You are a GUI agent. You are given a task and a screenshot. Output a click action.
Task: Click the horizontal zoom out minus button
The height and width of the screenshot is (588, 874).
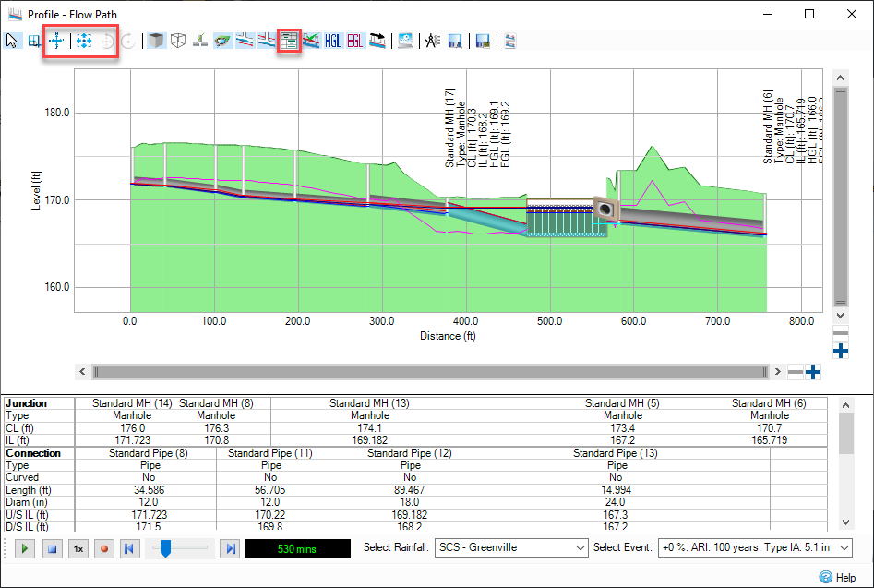coord(796,372)
